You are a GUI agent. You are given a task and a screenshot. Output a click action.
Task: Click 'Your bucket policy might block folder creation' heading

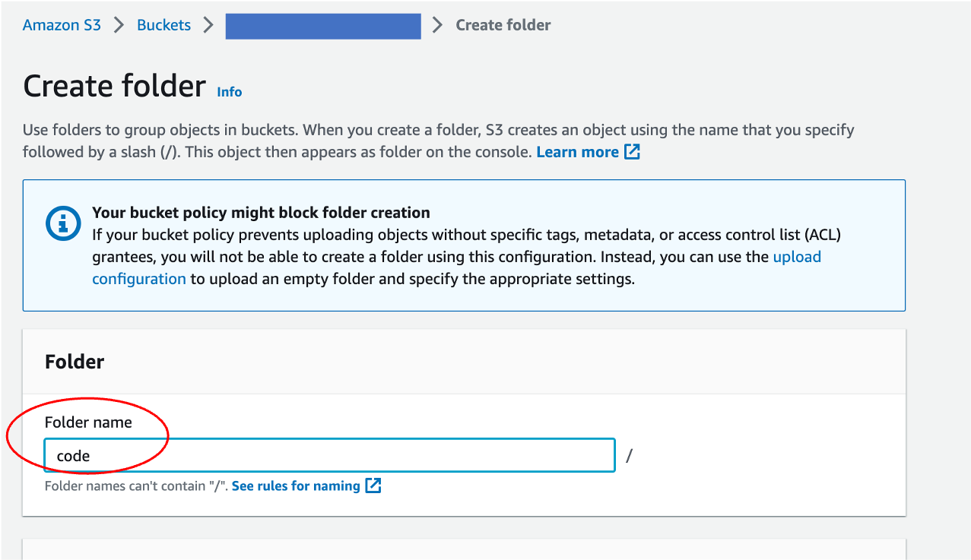point(261,213)
